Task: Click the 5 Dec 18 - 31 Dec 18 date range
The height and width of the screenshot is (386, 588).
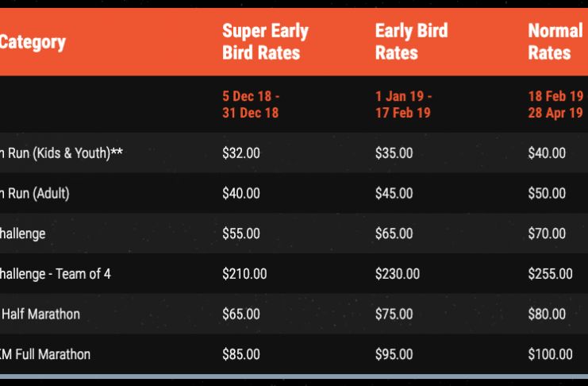Action: click(251, 104)
